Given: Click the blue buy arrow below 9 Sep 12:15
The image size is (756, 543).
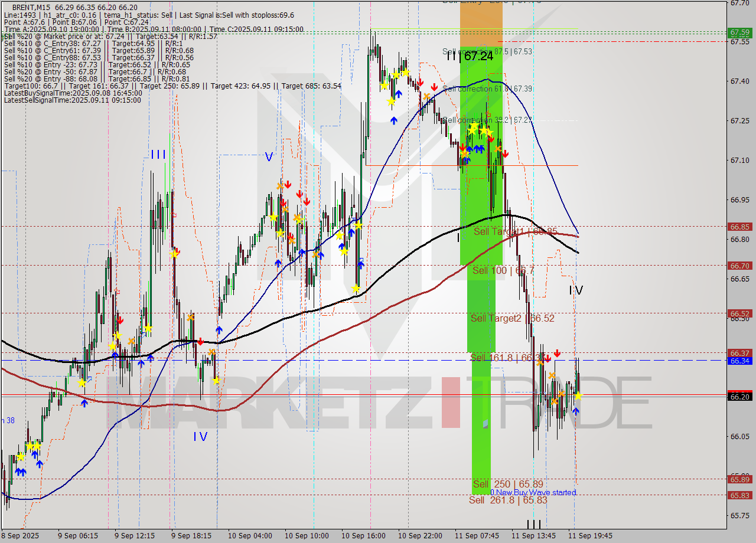Looking at the screenshot, I should click(141, 363).
